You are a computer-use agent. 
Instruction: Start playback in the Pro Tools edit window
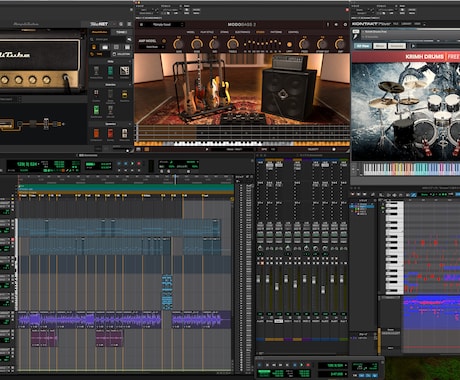(x=133, y=164)
